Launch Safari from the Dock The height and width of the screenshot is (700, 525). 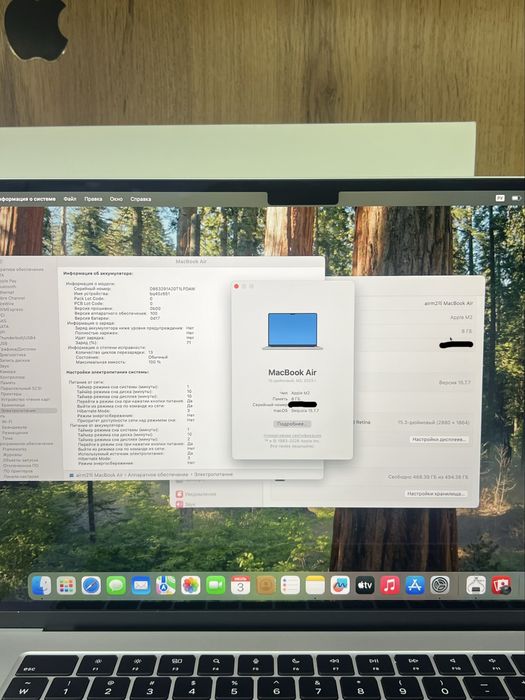(x=91, y=585)
